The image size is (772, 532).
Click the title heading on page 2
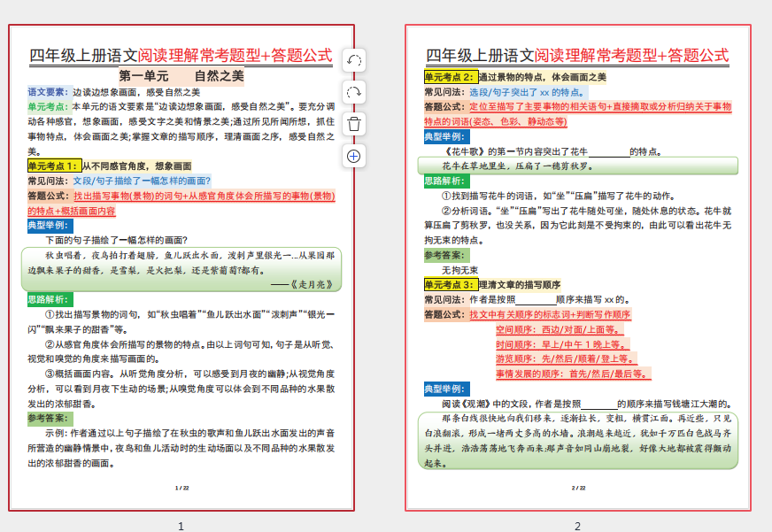click(x=577, y=55)
